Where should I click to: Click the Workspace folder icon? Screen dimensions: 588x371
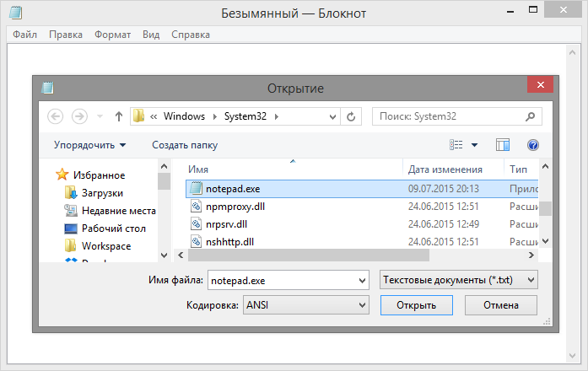(x=71, y=246)
